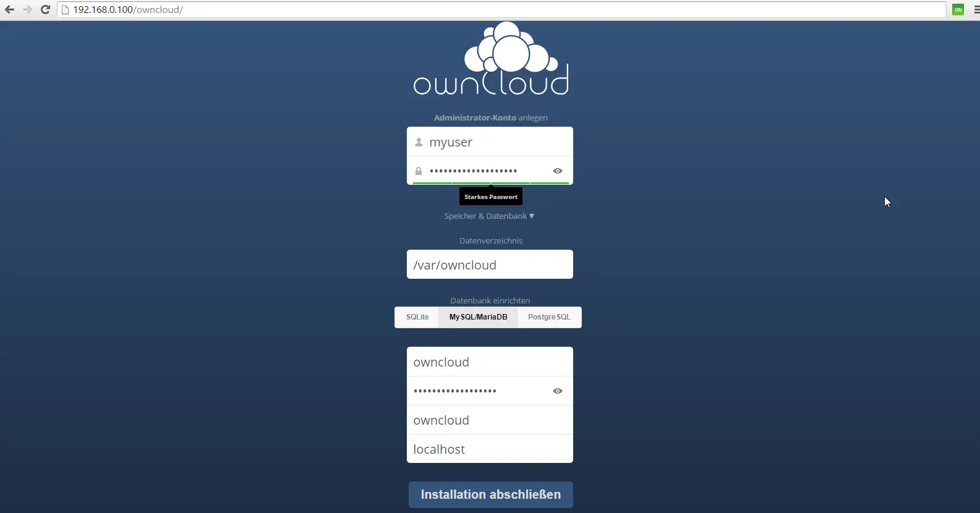The width and height of the screenshot is (980, 513).
Task: Open the green ON extension icon
Action: 958,10
